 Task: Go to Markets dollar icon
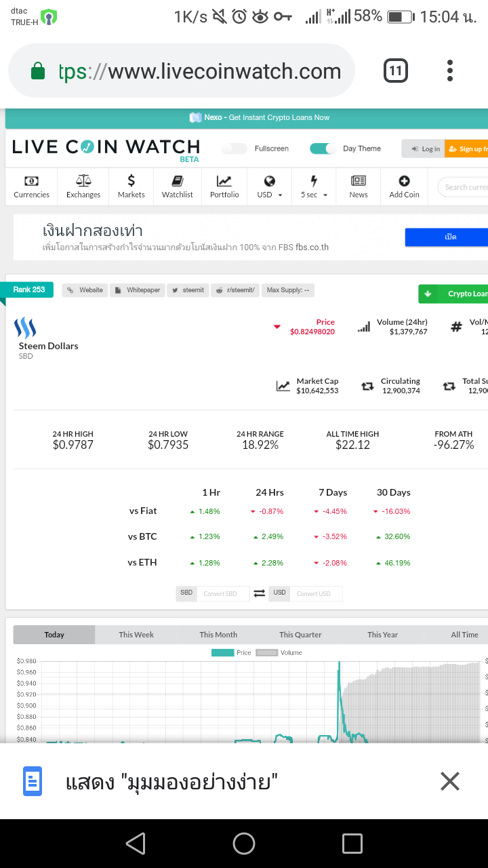click(x=131, y=180)
